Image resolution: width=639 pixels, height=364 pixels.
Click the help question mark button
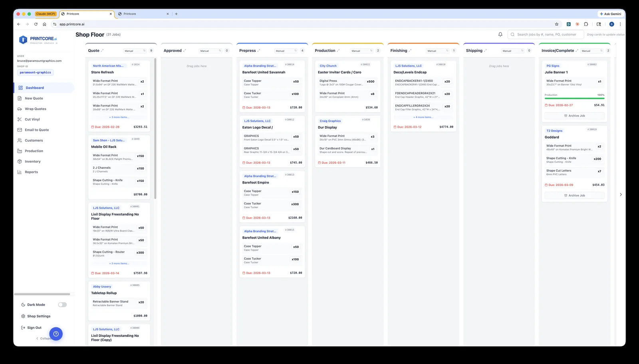click(x=56, y=334)
